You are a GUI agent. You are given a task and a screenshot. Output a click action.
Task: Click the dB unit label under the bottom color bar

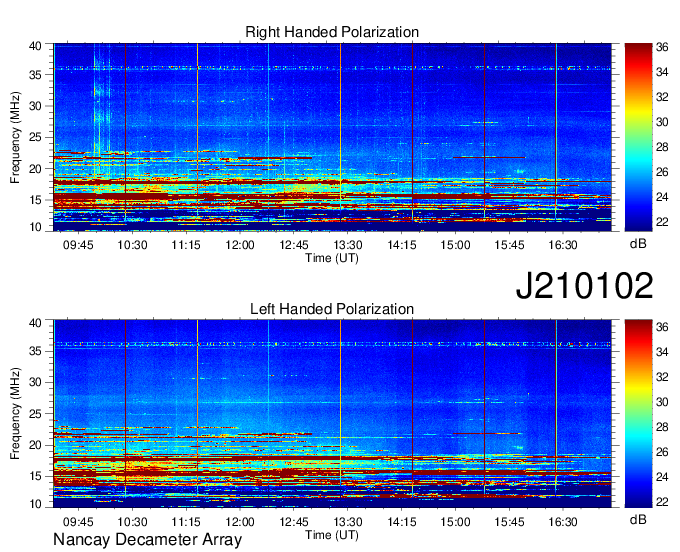pos(638,519)
